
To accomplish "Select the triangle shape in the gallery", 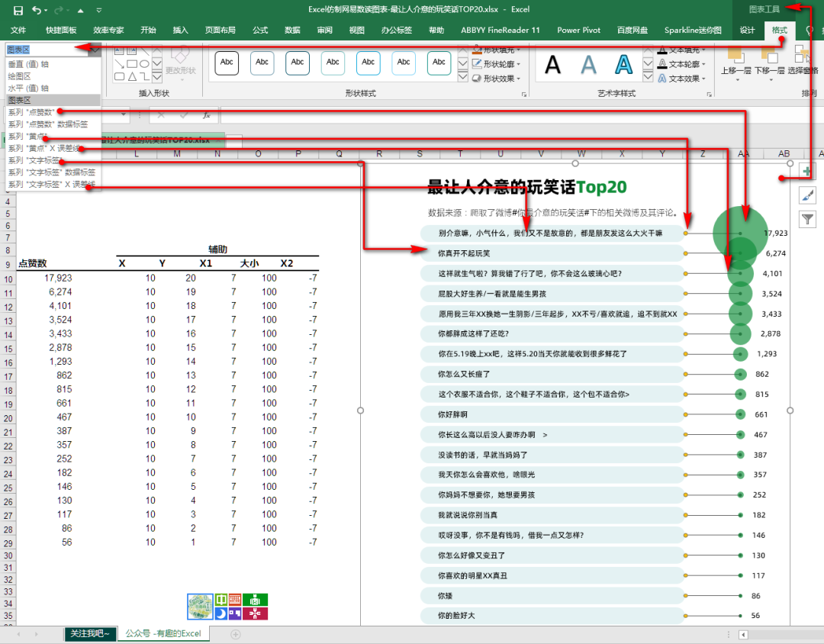I will coord(132,77).
